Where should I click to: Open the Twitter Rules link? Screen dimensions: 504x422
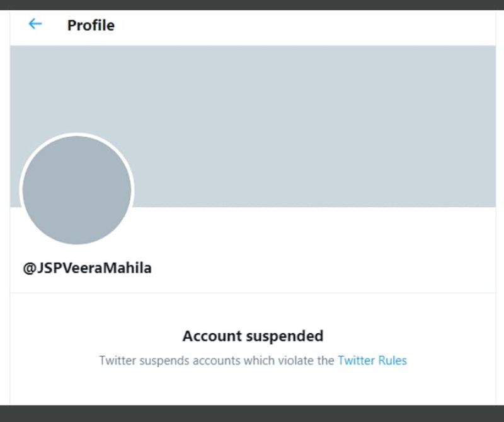point(372,360)
